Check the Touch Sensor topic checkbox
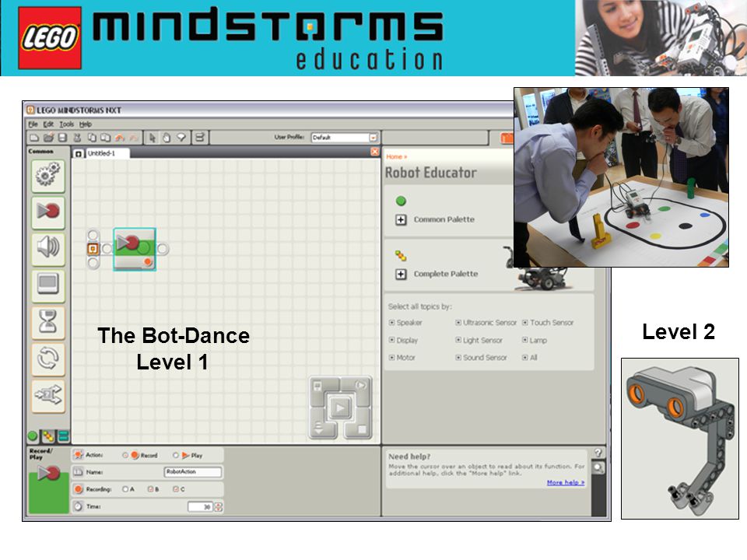The image size is (747, 560). pos(525,323)
